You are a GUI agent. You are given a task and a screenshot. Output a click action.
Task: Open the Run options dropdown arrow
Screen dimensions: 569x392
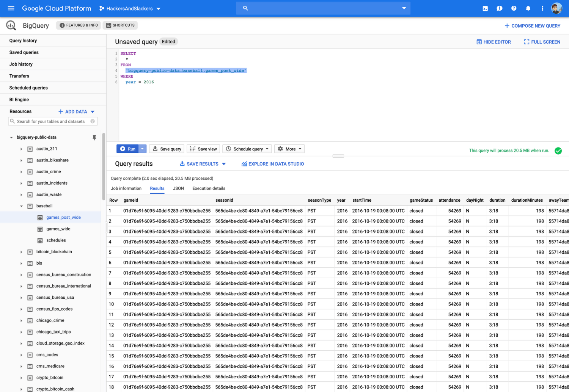tap(142, 149)
